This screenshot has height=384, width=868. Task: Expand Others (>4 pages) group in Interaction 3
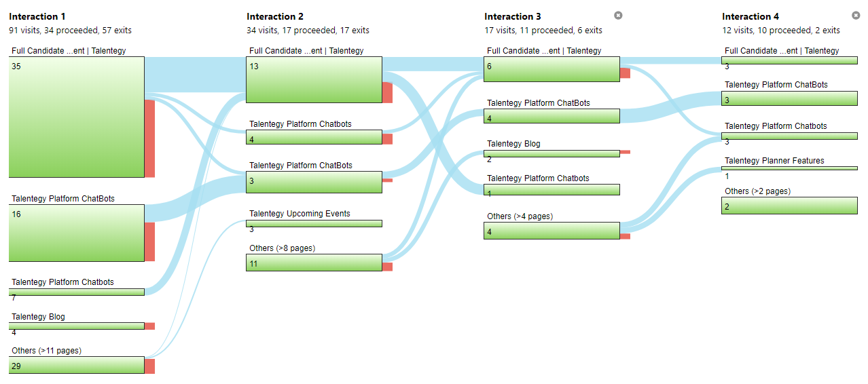click(x=552, y=231)
